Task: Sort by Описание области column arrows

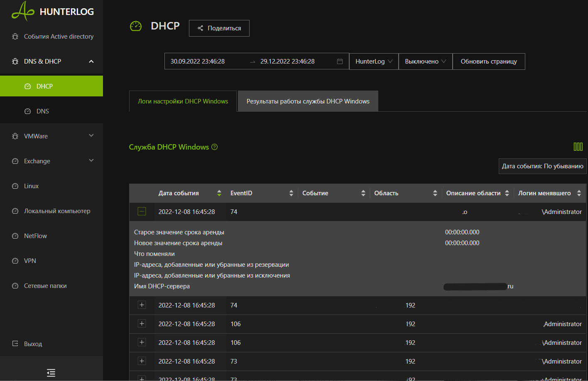Action: click(x=507, y=193)
